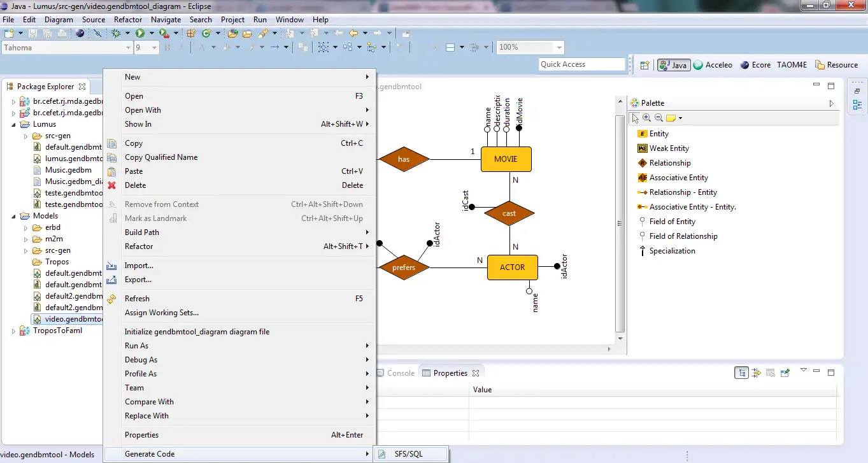Click the Zoom In palette tool
This screenshot has height=463, width=868.
[647, 118]
